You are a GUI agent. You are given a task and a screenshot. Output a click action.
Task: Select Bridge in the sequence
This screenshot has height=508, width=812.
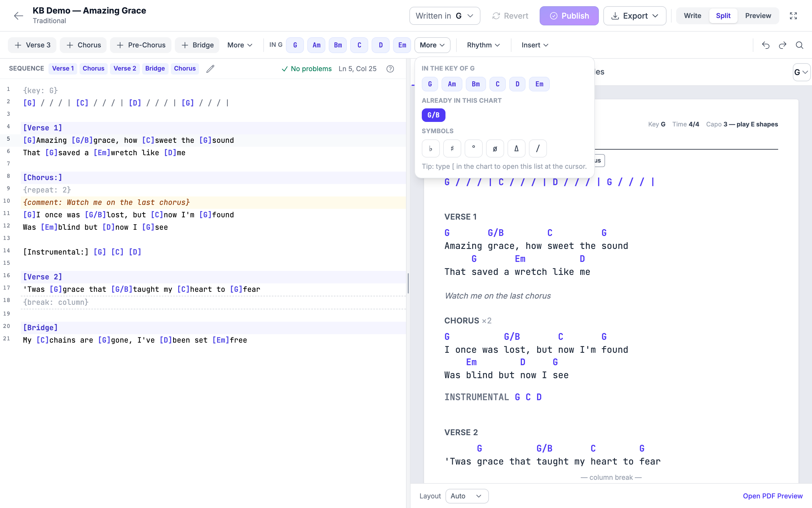tap(155, 69)
